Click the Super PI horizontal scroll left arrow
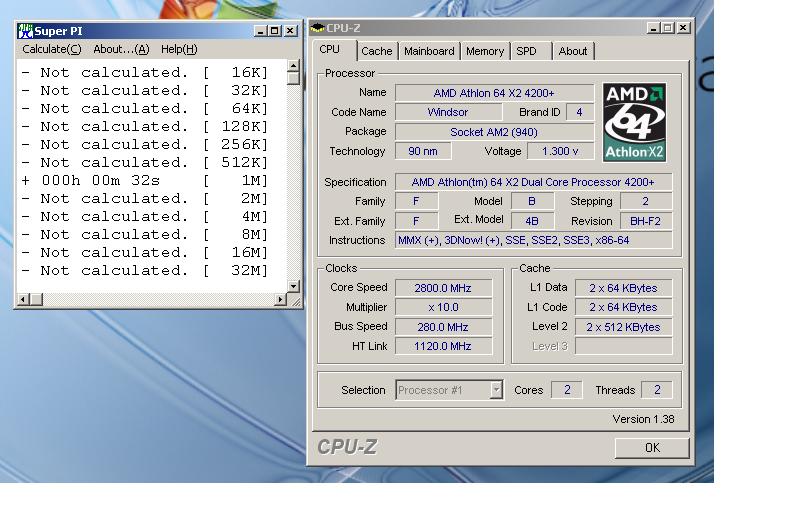The image size is (800, 512). (24, 299)
